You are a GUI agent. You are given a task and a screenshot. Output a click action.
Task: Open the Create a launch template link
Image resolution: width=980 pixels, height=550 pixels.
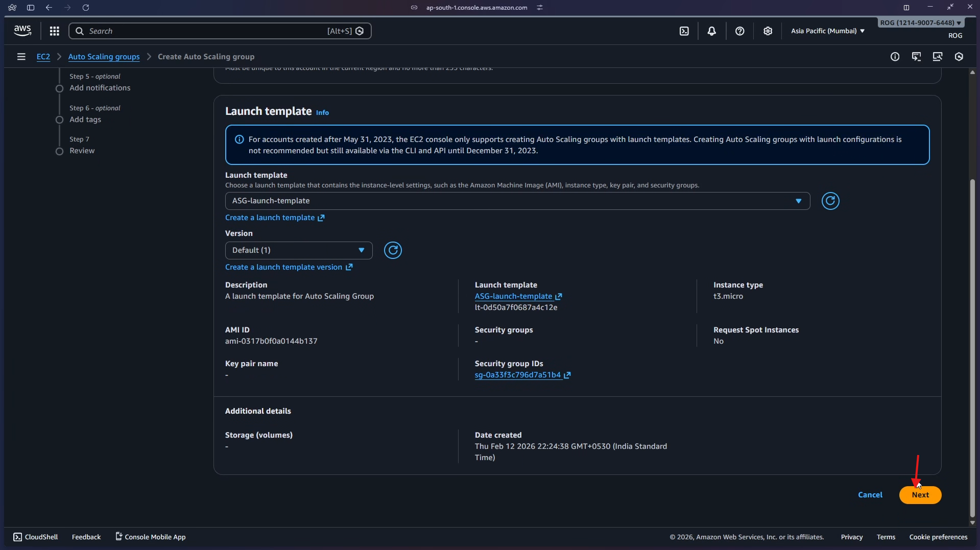[271, 217]
